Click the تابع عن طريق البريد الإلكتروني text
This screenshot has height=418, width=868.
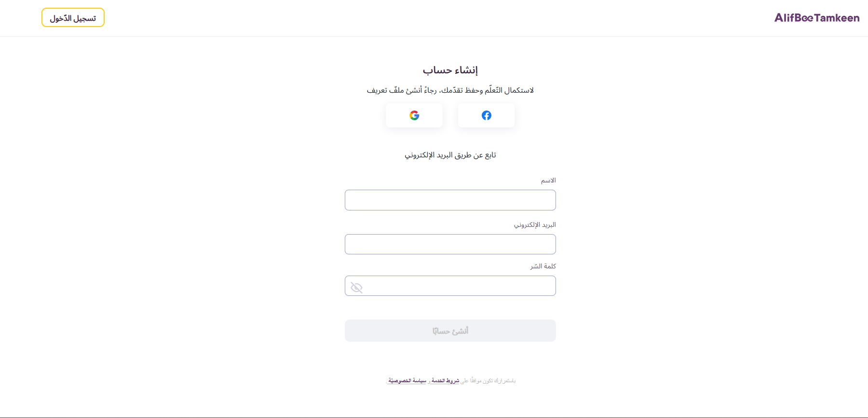450,155
